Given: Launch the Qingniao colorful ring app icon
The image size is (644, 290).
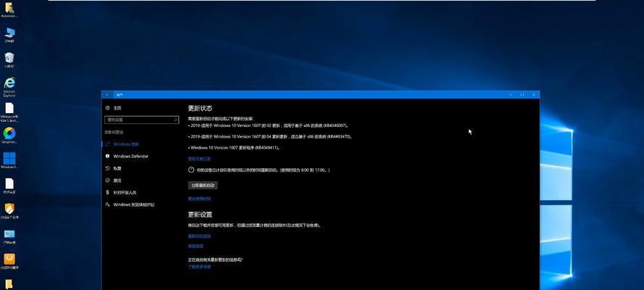Looking at the screenshot, I should pyautogui.click(x=9, y=133).
